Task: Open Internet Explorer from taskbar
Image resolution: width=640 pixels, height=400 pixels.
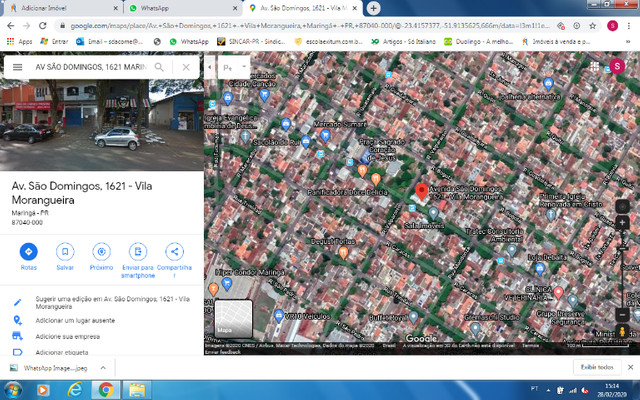Action: click(74, 390)
